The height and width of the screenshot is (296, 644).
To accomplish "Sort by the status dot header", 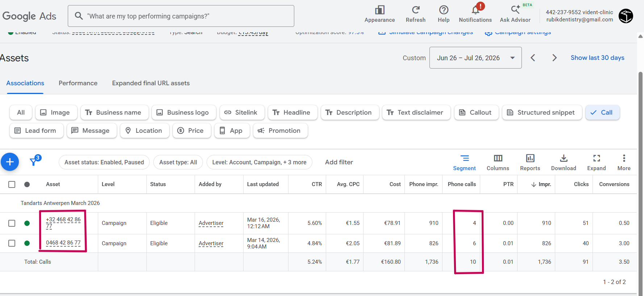I will pos(27,184).
